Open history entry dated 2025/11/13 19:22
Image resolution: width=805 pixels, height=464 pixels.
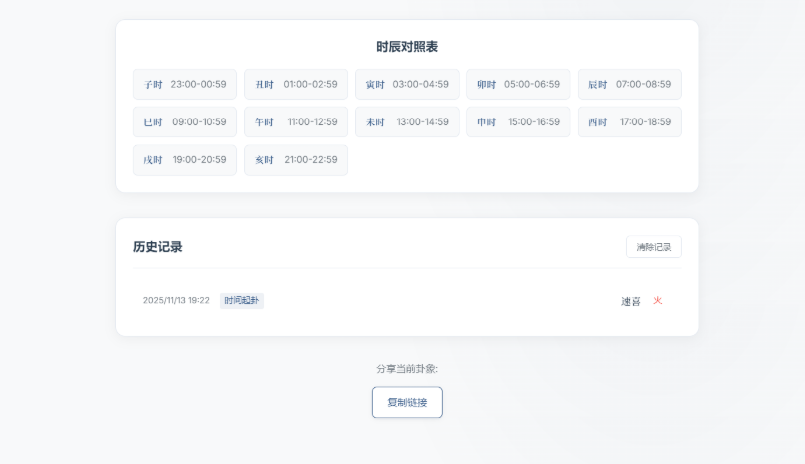point(407,301)
